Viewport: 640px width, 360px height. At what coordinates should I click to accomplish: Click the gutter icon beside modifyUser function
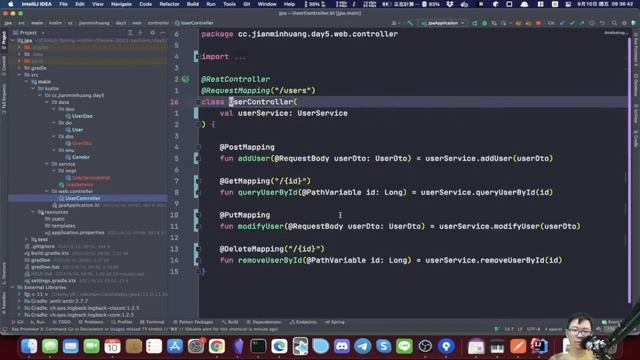pyautogui.click(x=197, y=226)
